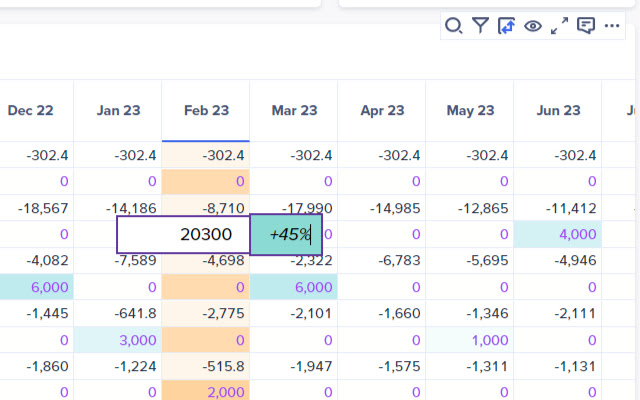Screen dimensions: 640x400
Task: Click the +45% teal edit cell
Action: point(286,235)
